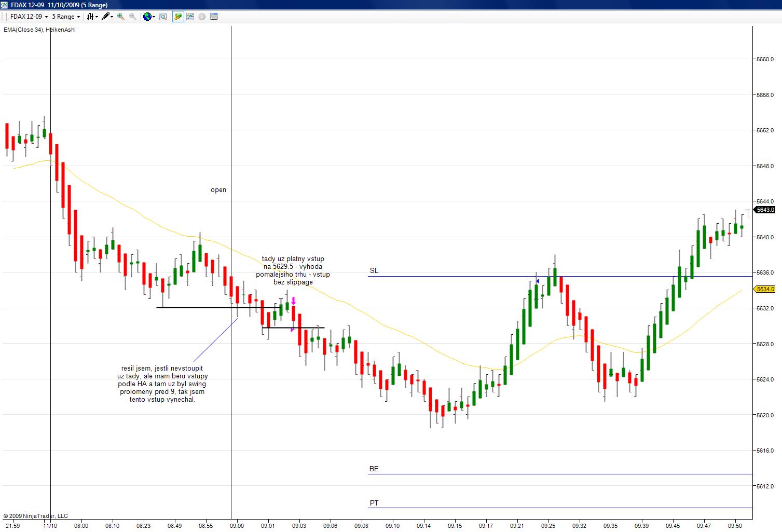Click the 09:15 time axis label
The height and width of the screenshot is (532, 782).
point(455,526)
